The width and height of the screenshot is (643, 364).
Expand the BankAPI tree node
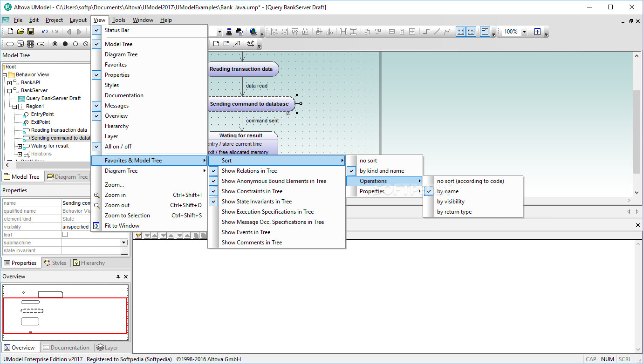coord(9,83)
